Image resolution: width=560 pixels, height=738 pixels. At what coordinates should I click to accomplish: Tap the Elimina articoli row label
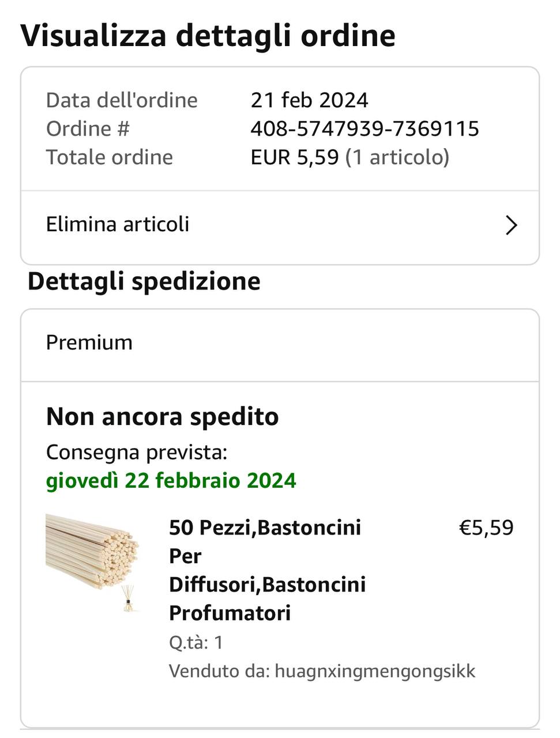[118, 224]
